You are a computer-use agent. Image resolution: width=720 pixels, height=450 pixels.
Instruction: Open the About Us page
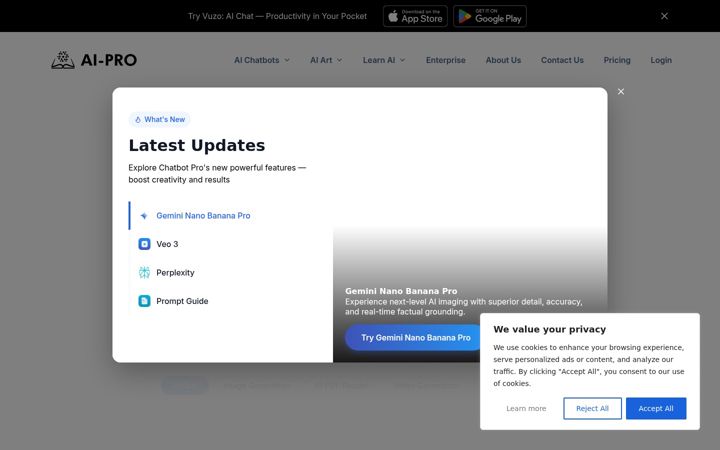point(503,60)
